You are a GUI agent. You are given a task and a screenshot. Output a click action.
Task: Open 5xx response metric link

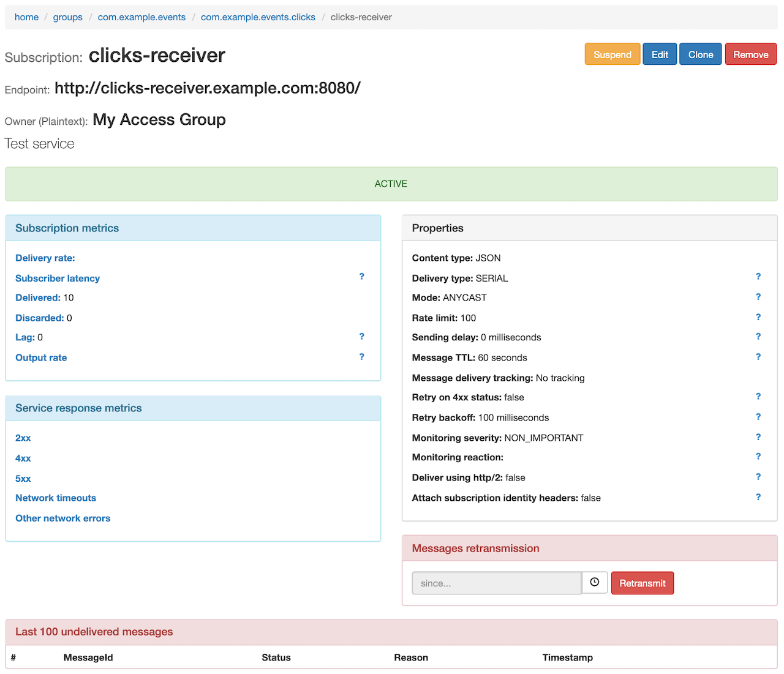pos(23,478)
